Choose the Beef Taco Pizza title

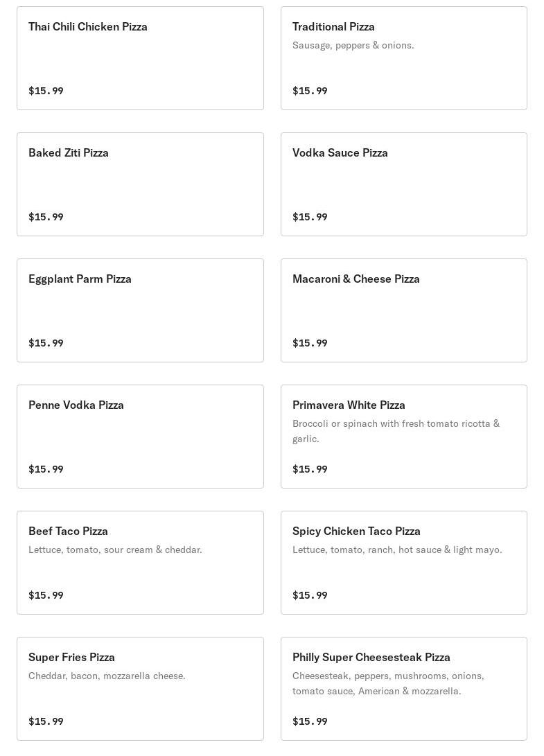pos(68,531)
